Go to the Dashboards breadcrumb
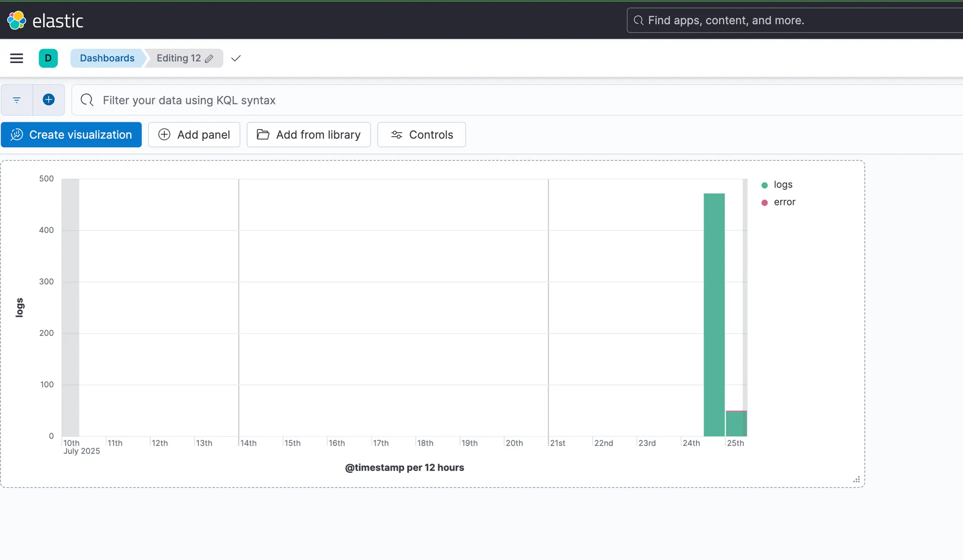The height and width of the screenshot is (560, 963). 107,58
